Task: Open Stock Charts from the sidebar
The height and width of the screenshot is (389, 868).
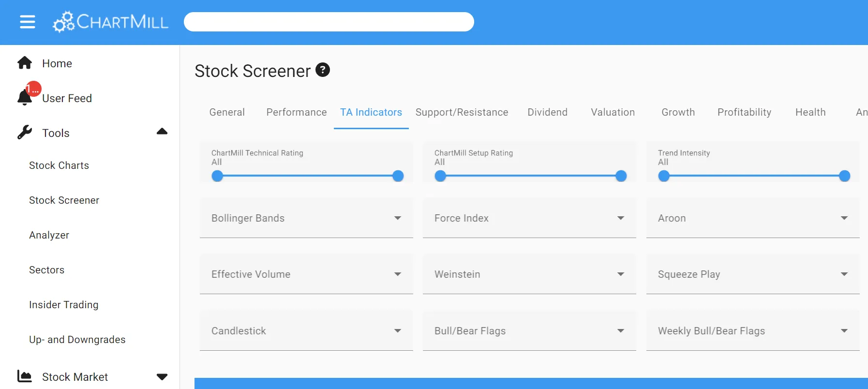Action: [x=59, y=165]
